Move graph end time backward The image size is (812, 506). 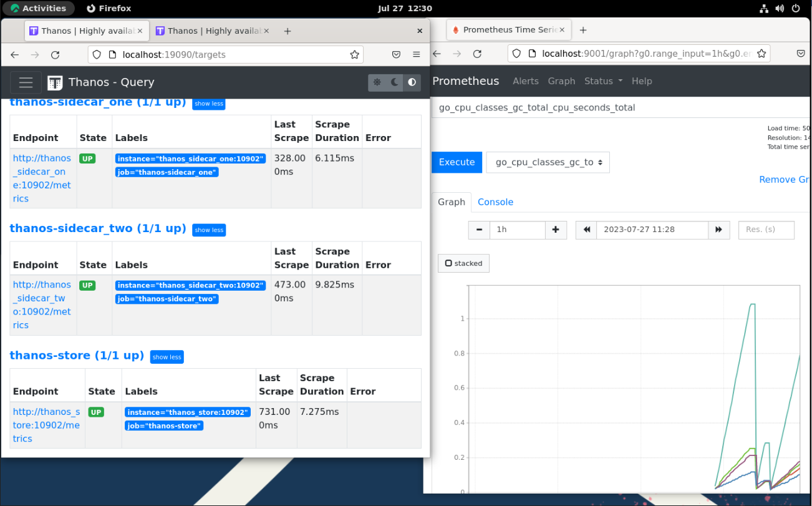click(586, 230)
